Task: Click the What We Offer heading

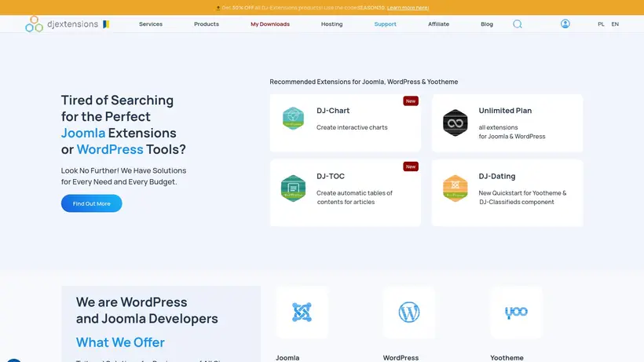Action: pos(120,342)
